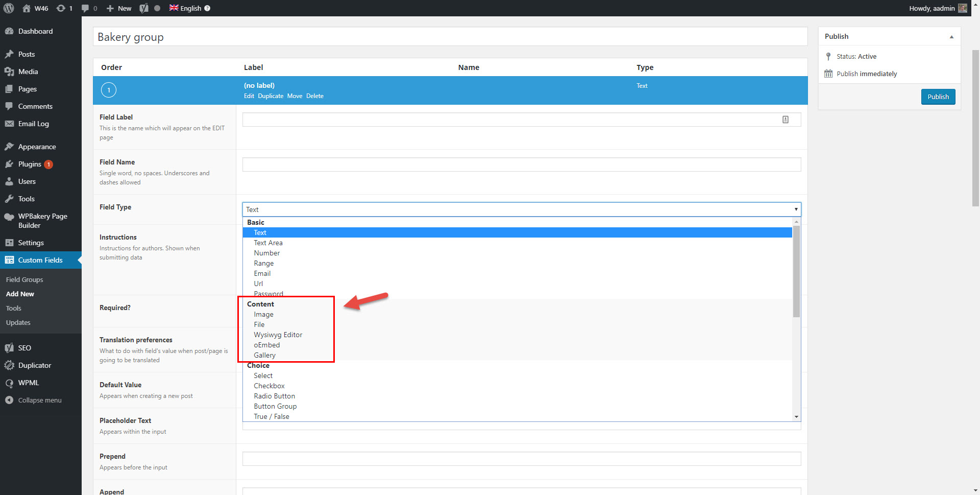Collapse the Publish panel with the arrow

pos(951,37)
